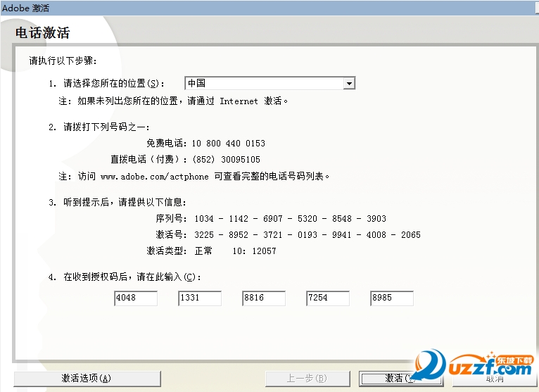Click the fifth authorization field containing 8985
The width and height of the screenshot is (539, 392).
tap(391, 298)
